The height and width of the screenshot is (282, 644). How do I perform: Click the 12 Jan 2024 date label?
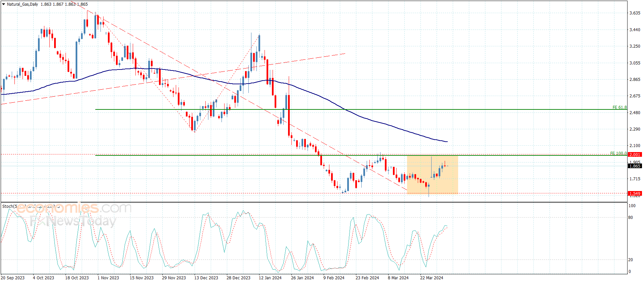pos(270,278)
